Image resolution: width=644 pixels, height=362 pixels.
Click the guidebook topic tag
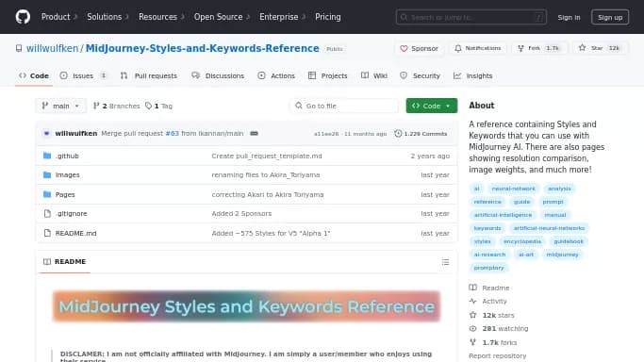click(569, 241)
